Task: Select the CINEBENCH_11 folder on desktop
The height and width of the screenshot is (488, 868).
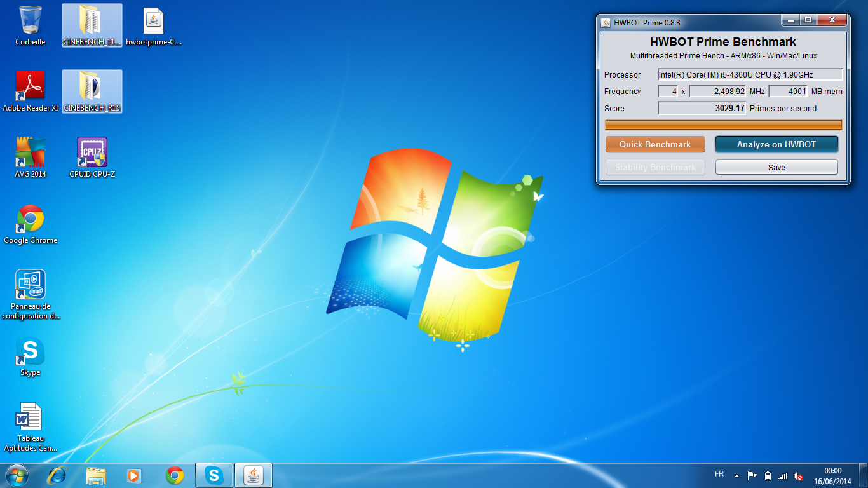Action: click(x=92, y=25)
